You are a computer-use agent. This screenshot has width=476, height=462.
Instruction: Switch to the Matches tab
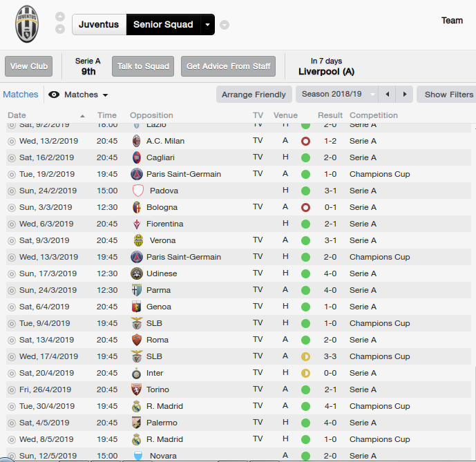21,95
